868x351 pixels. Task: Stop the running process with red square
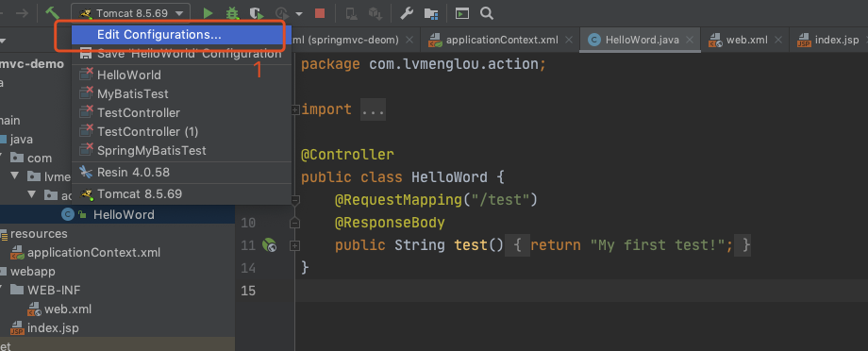(x=320, y=13)
